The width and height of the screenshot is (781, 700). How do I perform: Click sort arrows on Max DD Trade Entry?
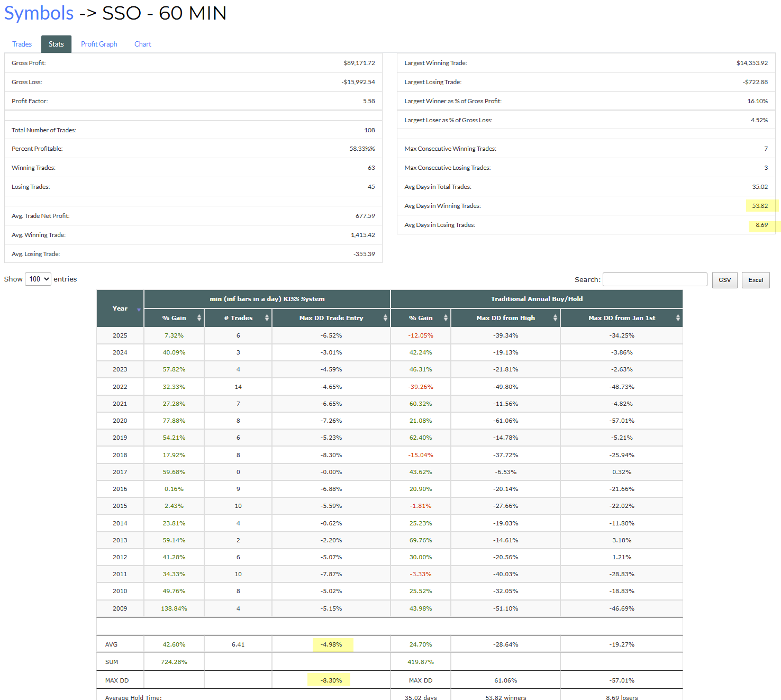tap(385, 318)
